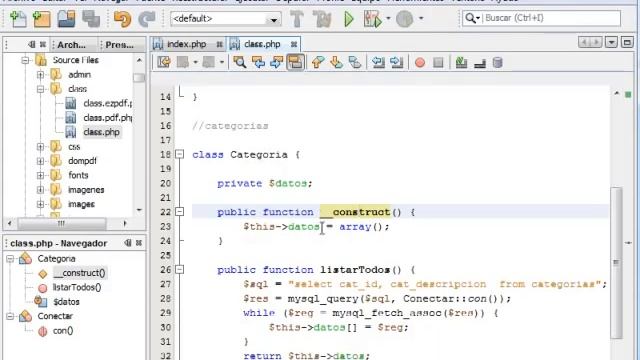Open the Arch... panel tab
640x360 pixels.
point(71,45)
